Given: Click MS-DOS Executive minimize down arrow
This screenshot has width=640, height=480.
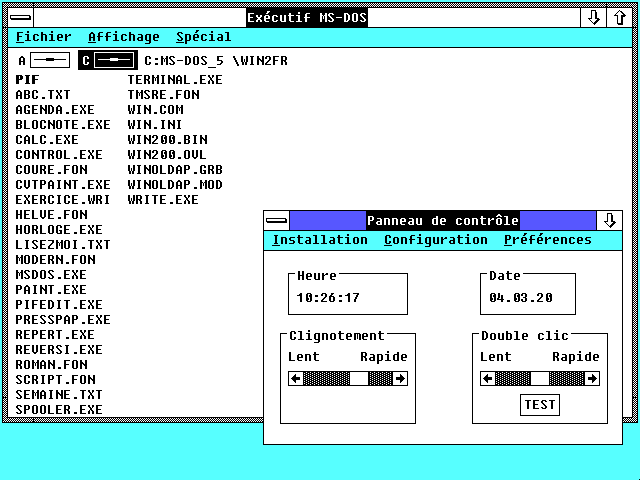Looking at the screenshot, I should pos(593,18).
